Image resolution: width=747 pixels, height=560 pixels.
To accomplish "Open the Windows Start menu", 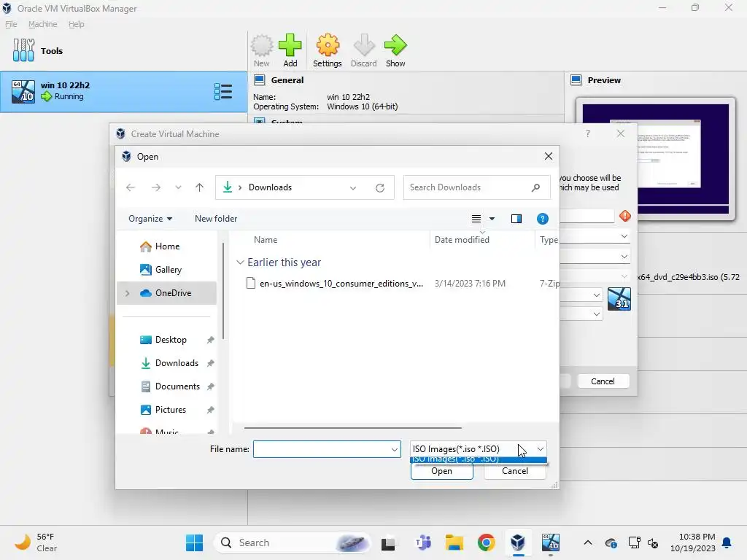I will [194, 542].
